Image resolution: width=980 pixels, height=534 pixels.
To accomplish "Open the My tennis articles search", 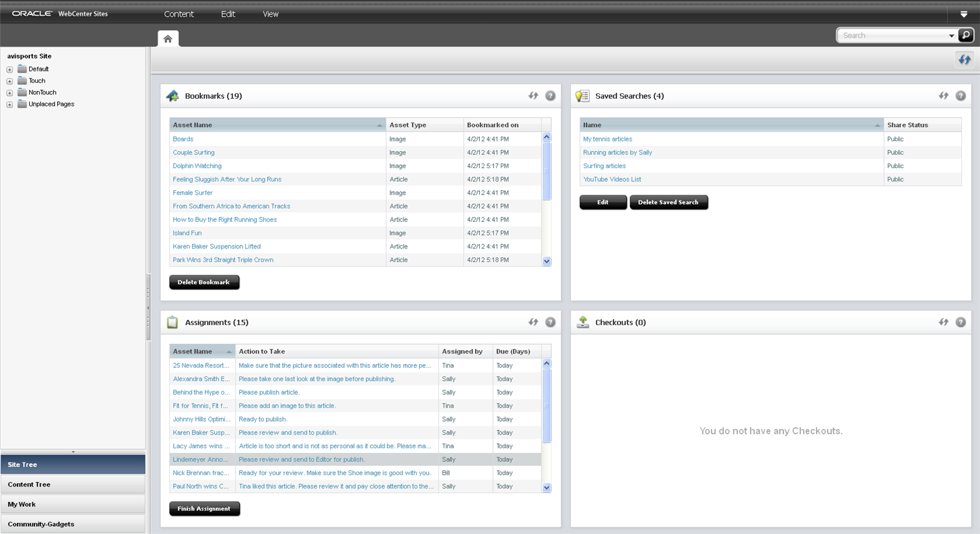I will (607, 139).
